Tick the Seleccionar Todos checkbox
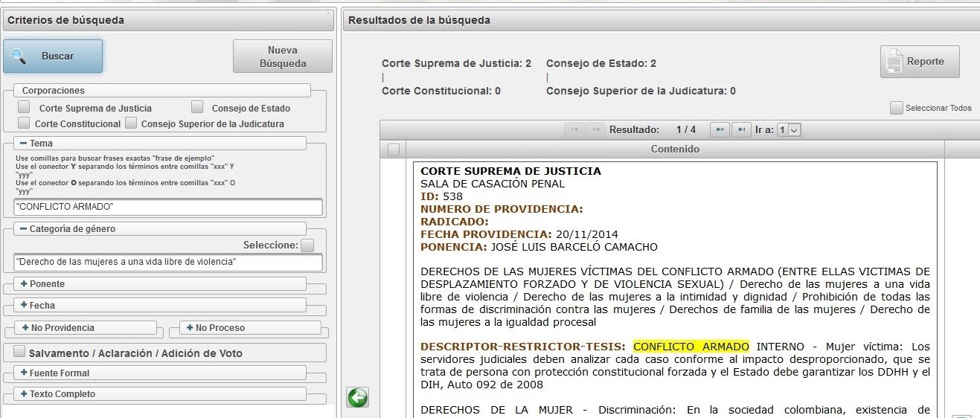Viewport: 980px width, 418px height. 896,108
